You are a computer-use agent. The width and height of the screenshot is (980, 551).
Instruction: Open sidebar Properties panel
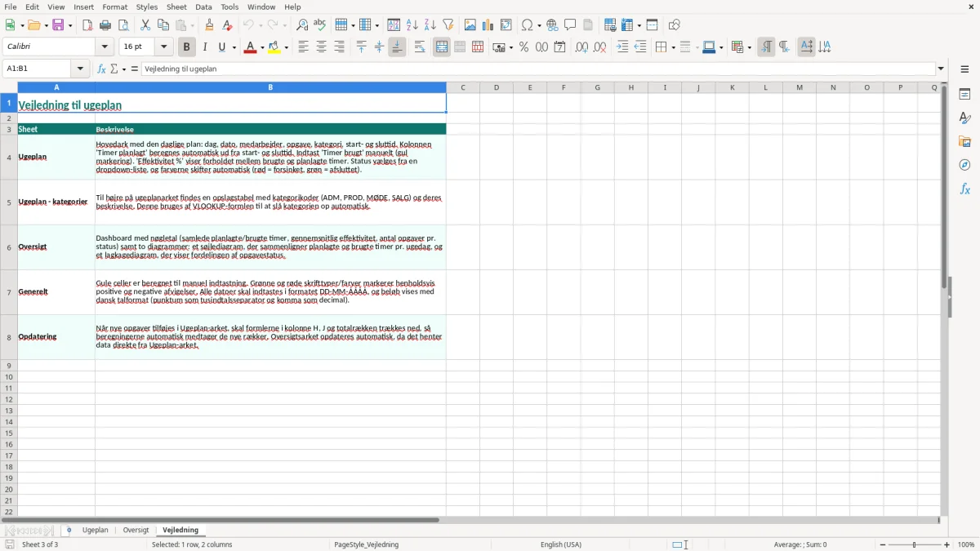[964, 95]
